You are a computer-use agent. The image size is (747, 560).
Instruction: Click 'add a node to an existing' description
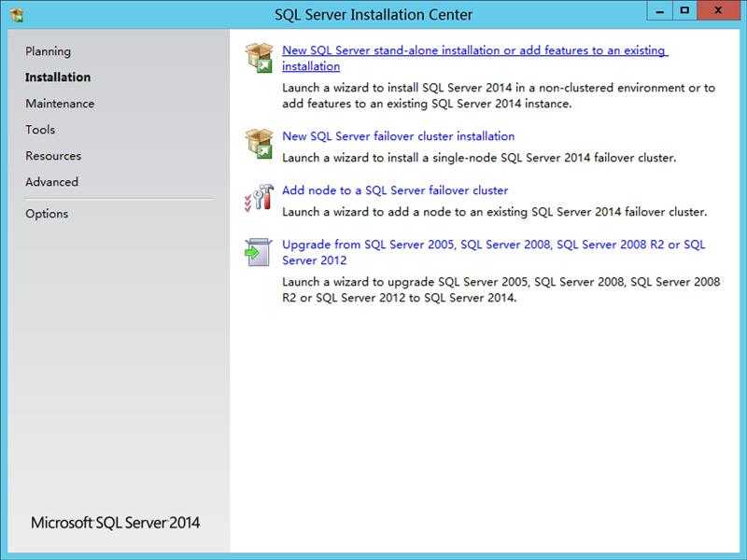458,212
